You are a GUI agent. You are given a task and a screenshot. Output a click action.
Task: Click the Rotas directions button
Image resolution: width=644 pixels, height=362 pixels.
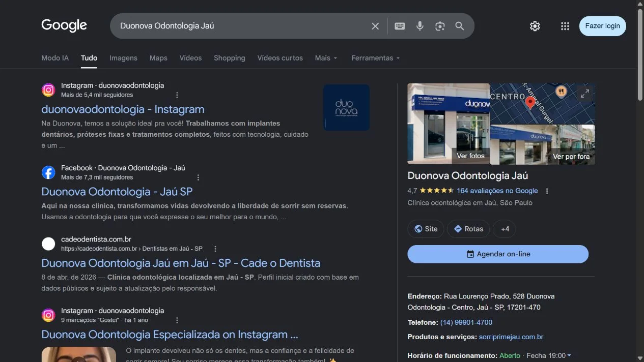click(x=468, y=229)
